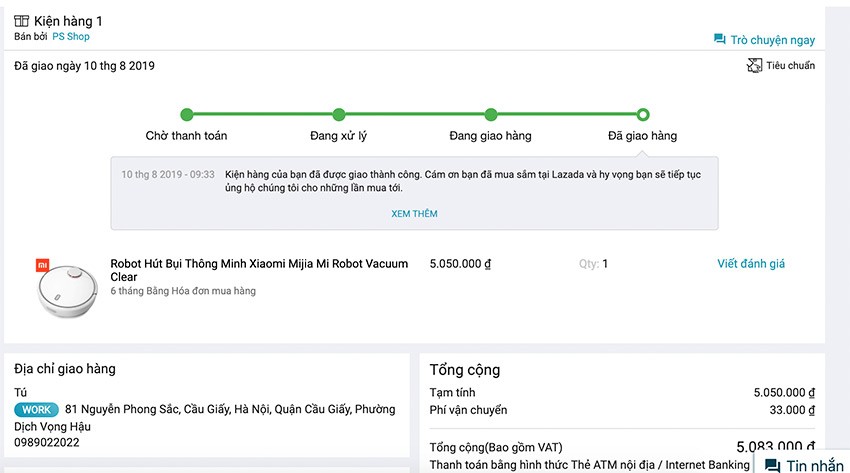Viewport: 850px width, 473px height.
Task: Click the Tiêu chuẩn shipping label
Action: [x=790, y=66]
